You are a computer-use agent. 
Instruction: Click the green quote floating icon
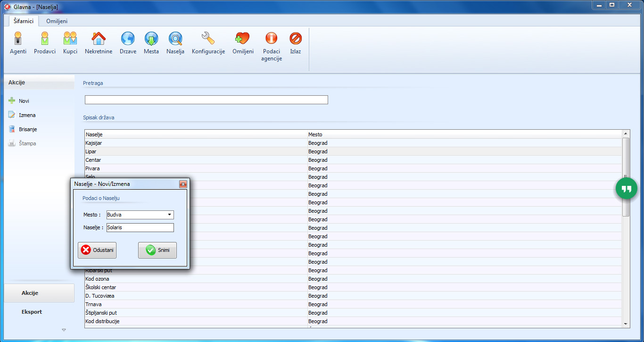[x=626, y=189]
